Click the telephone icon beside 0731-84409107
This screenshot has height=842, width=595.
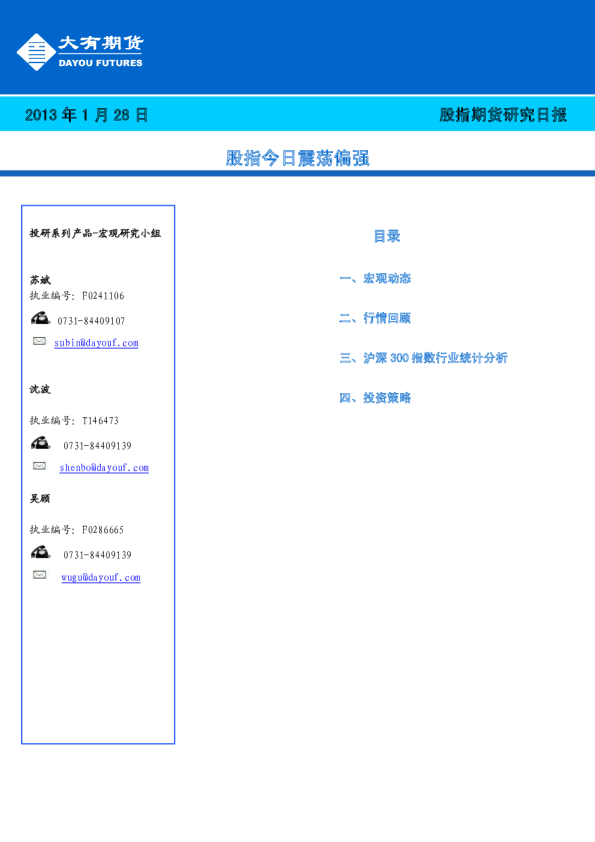(x=40, y=318)
